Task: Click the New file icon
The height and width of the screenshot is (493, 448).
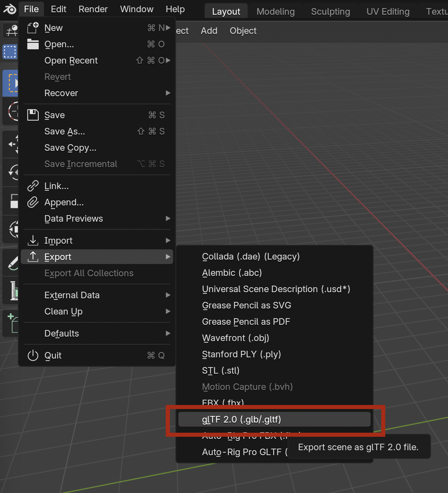Action: click(33, 28)
